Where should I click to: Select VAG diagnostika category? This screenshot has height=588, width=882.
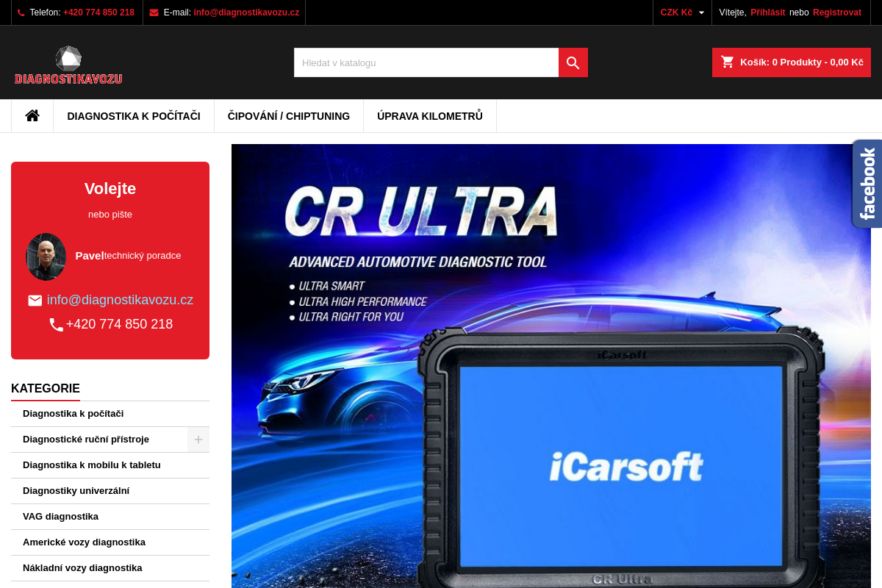[60, 517]
